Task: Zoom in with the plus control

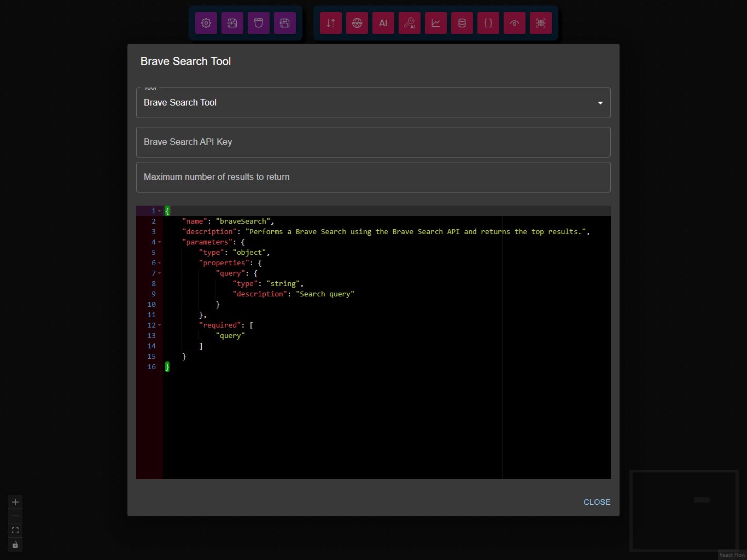Action: (15, 502)
